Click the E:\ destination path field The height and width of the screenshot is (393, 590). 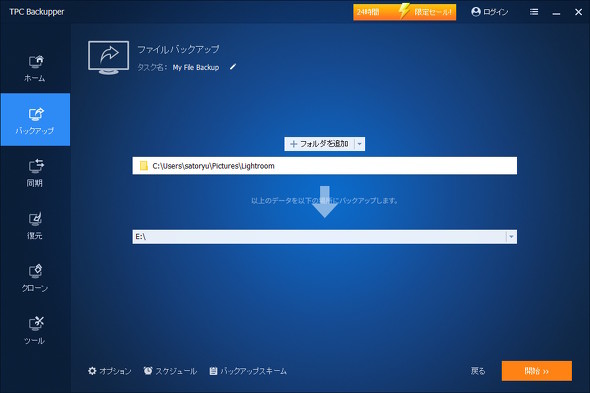pyautogui.click(x=319, y=236)
